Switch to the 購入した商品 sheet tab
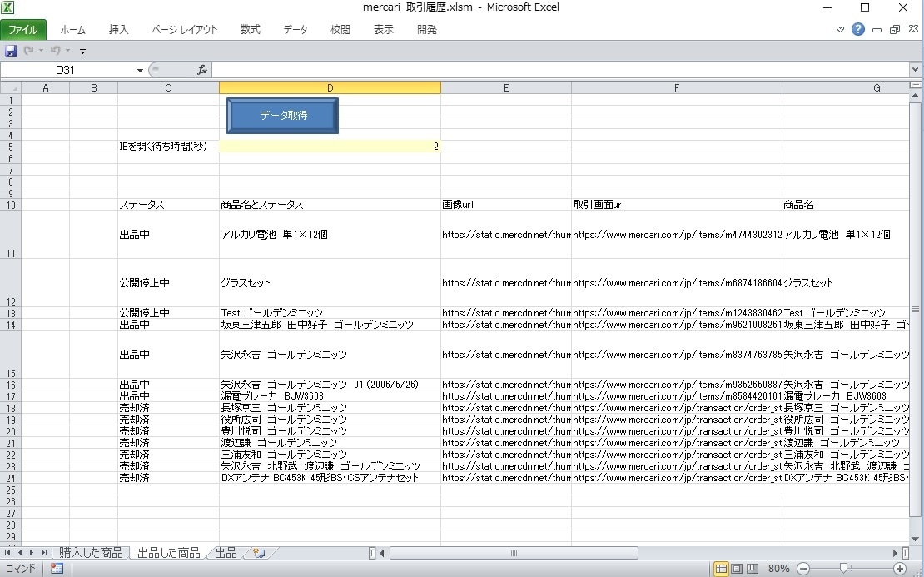Image resolution: width=924 pixels, height=577 pixels. [x=91, y=552]
